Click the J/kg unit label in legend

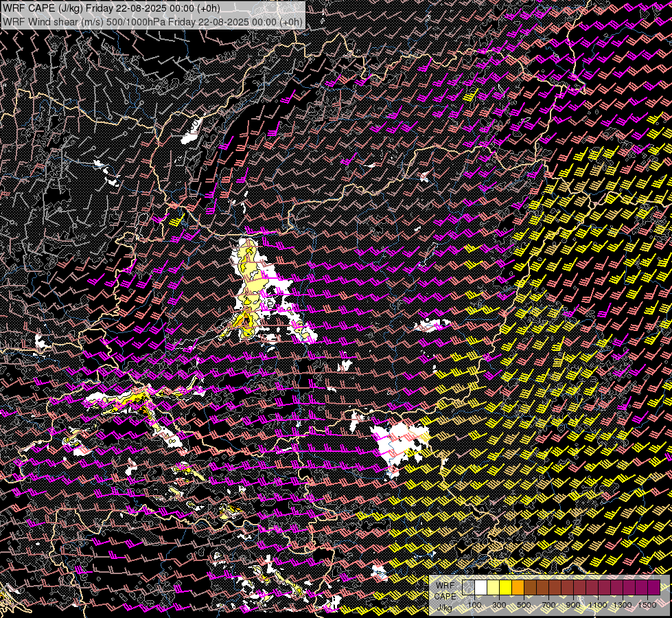click(x=445, y=607)
